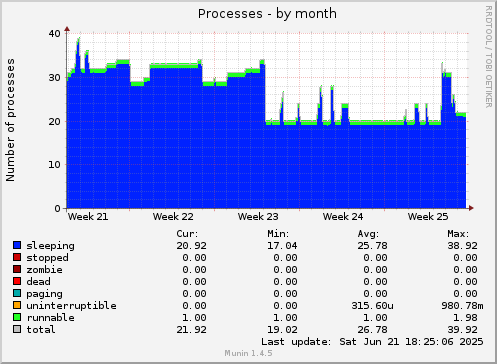Viewport: 497px width, 364px height.
Task: Click the blue sleeping legend swatch
Action: (x=17, y=245)
